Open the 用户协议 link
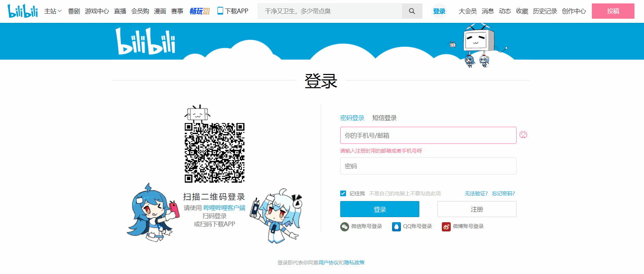Screen dimensions: 644x274 [329, 262]
